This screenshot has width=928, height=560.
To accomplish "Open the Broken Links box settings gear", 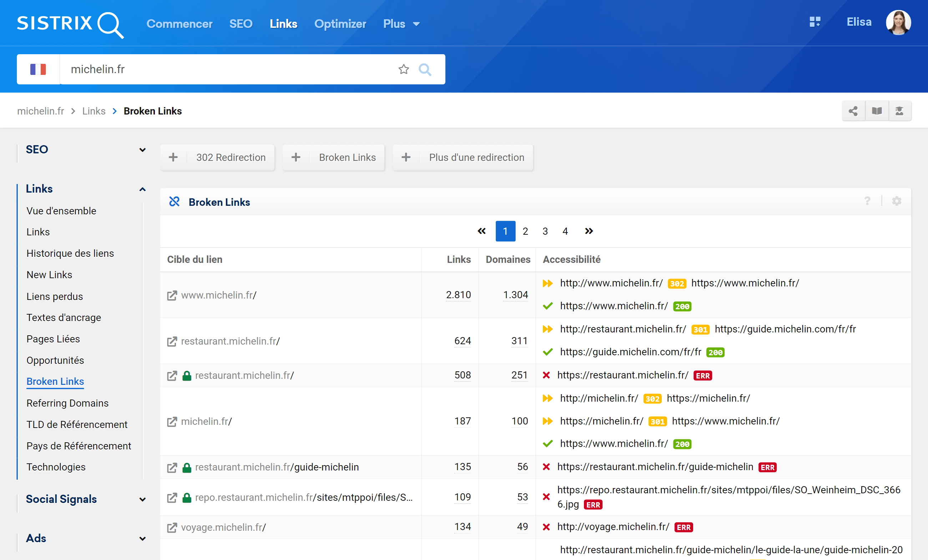I will pos(897,201).
